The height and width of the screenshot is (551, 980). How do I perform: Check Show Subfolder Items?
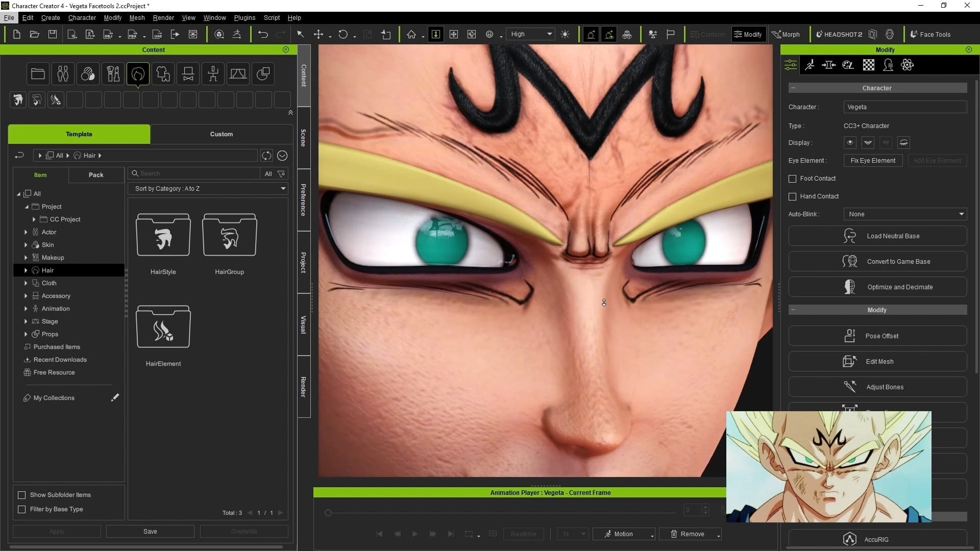coord(21,495)
